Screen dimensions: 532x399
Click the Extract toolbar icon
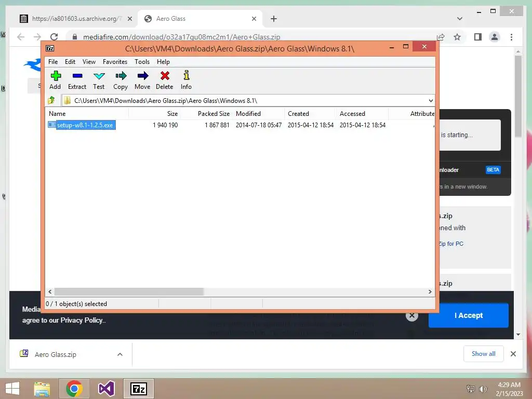(x=77, y=80)
